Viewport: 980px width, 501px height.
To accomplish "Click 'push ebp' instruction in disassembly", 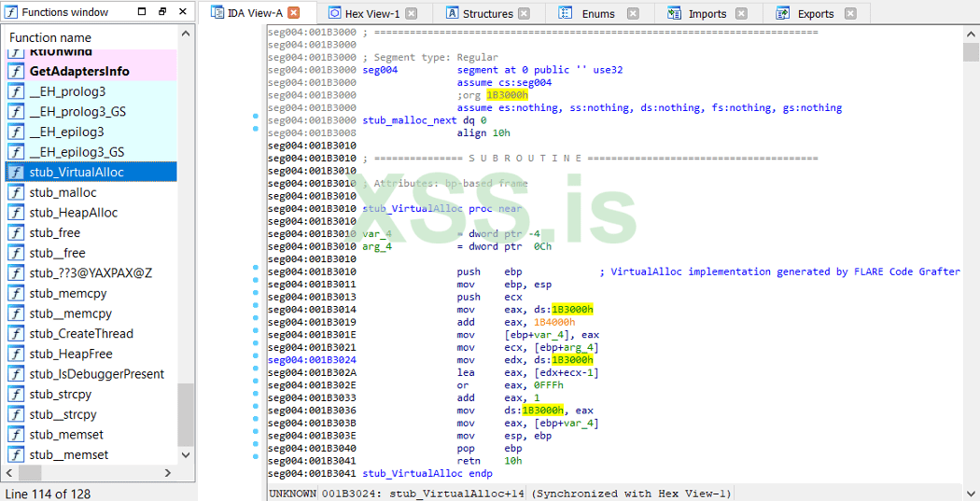I will (x=489, y=271).
